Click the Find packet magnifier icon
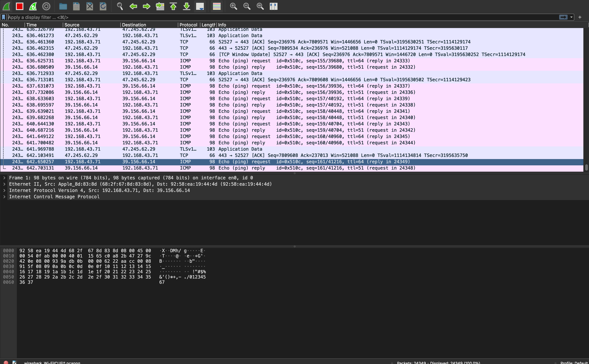The image size is (589, 364). (x=120, y=6)
